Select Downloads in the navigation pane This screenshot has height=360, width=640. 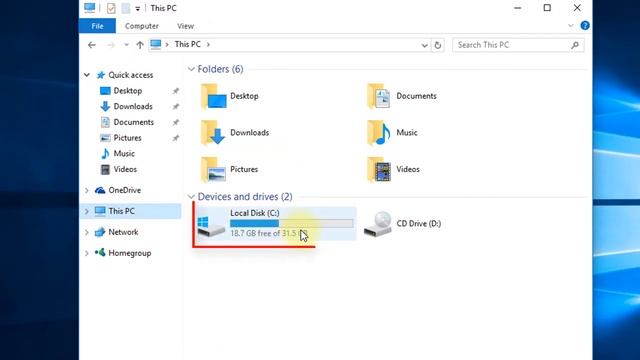point(133,107)
